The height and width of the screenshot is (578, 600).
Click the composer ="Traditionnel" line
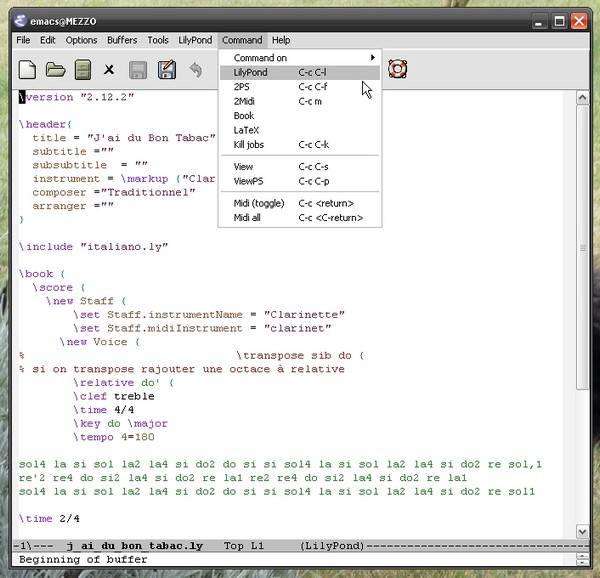[x=114, y=192]
